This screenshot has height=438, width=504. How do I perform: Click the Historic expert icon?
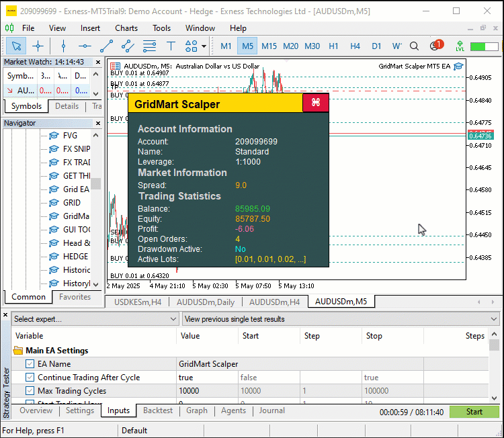pyautogui.click(x=54, y=270)
